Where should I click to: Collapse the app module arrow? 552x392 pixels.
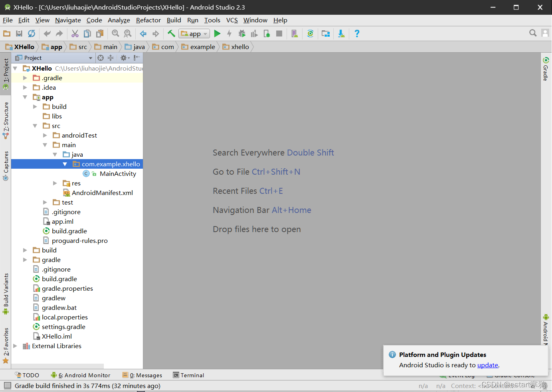(x=25, y=97)
